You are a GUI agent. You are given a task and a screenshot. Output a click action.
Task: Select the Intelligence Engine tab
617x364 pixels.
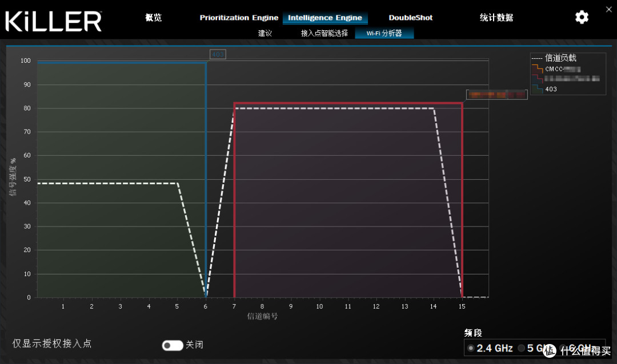(325, 18)
